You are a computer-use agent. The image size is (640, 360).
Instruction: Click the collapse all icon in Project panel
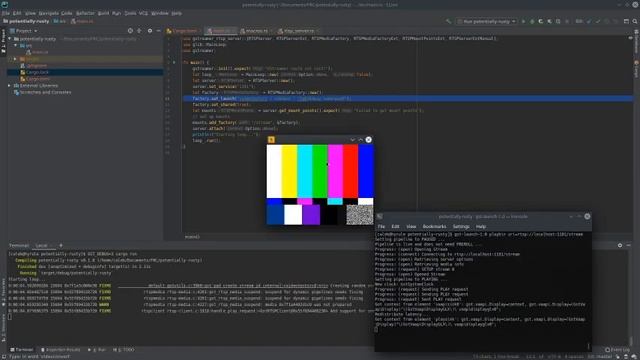[139, 31]
